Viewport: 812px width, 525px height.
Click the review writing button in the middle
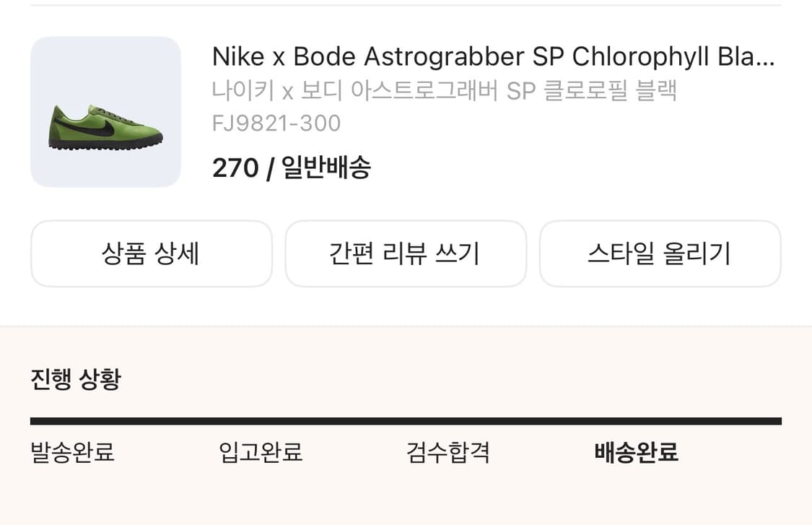click(x=406, y=253)
